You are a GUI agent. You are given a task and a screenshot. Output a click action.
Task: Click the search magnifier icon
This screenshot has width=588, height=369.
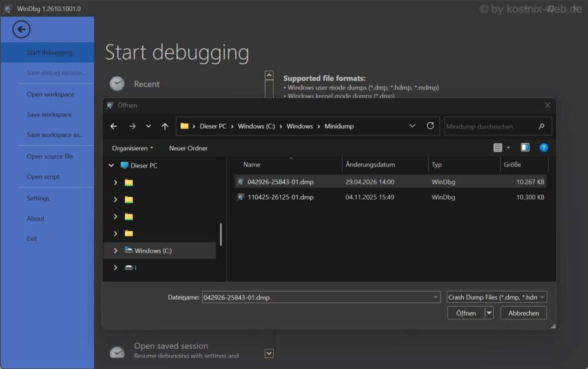point(541,126)
